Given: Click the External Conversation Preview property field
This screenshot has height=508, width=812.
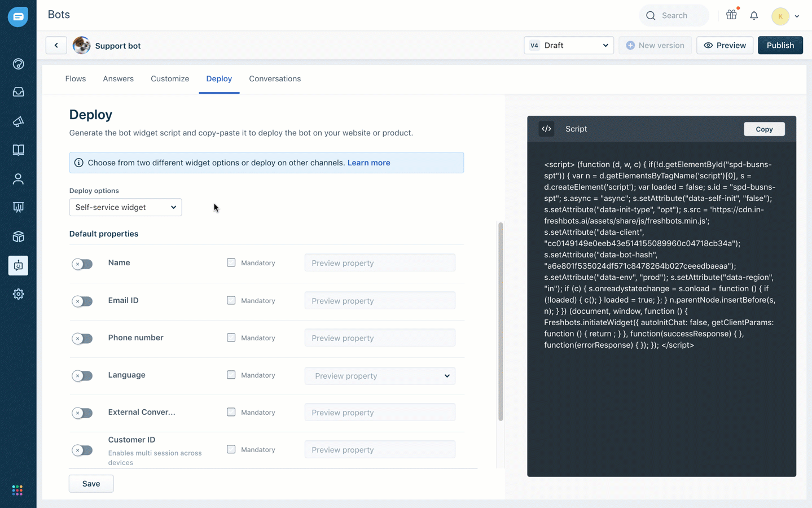Looking at the screenshot, I should tap(380, 413).
